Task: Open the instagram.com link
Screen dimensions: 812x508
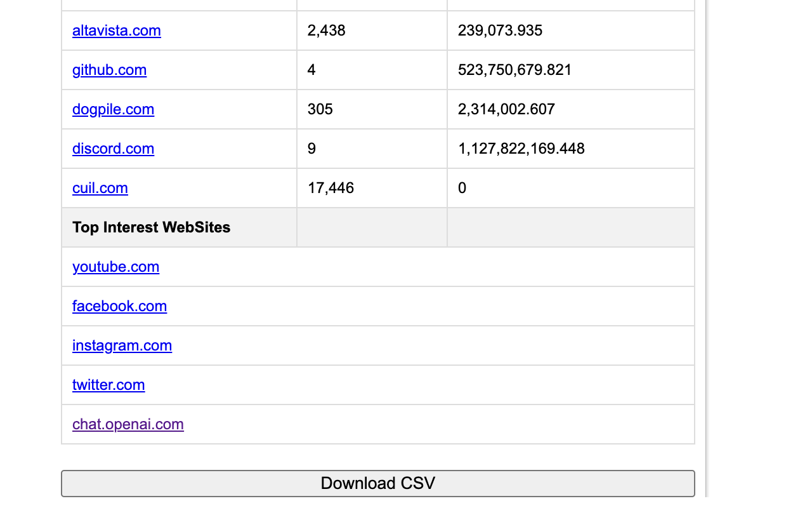Action: (122, 345)
